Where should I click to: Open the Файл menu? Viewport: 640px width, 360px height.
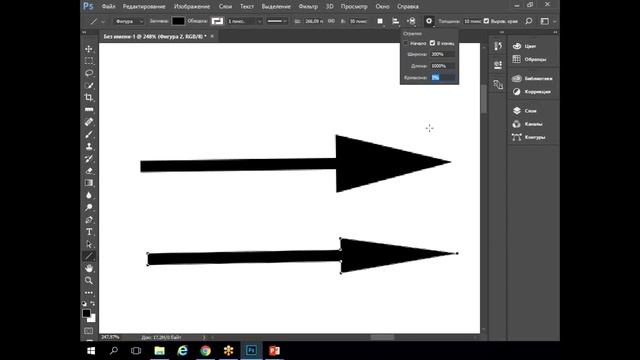108,7
